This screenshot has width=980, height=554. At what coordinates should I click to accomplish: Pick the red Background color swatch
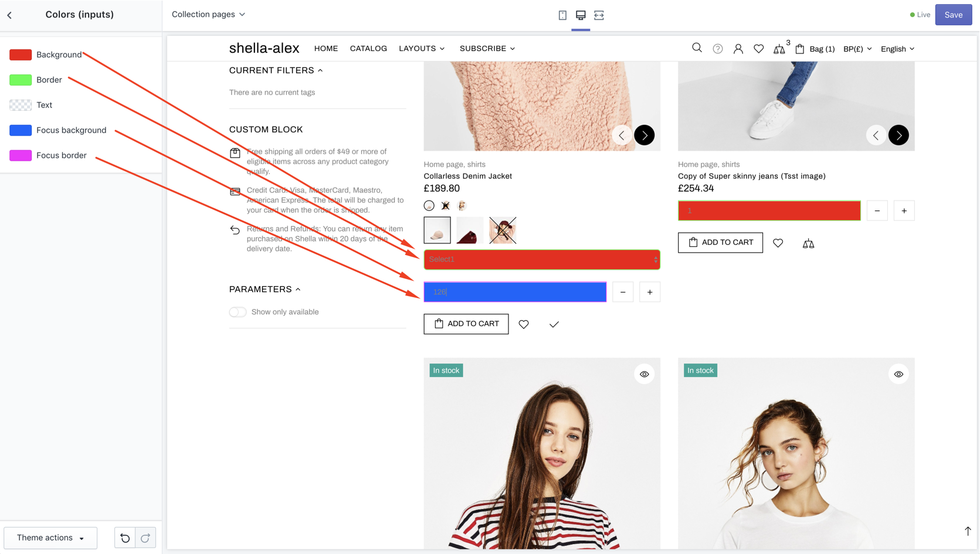click(x=21, y=55)
